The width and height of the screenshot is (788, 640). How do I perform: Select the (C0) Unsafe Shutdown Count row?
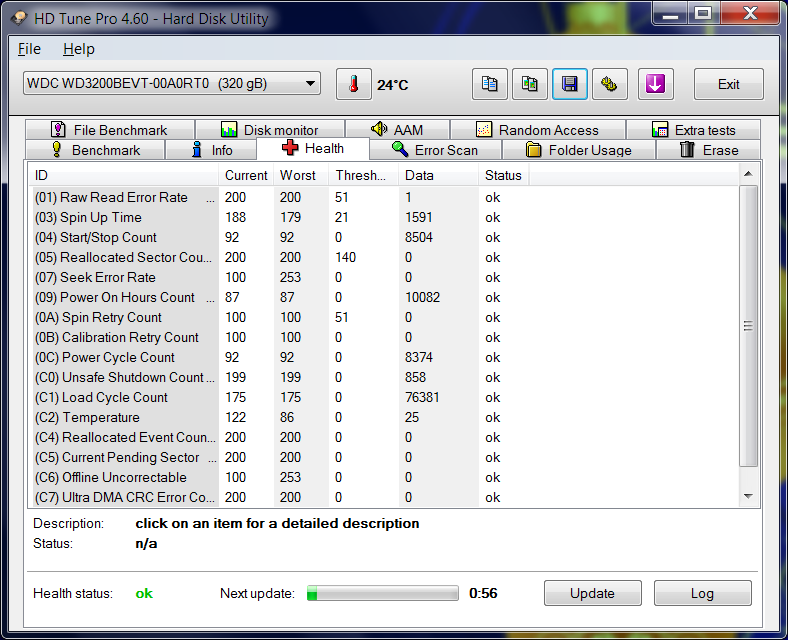[x=383, y=377]
